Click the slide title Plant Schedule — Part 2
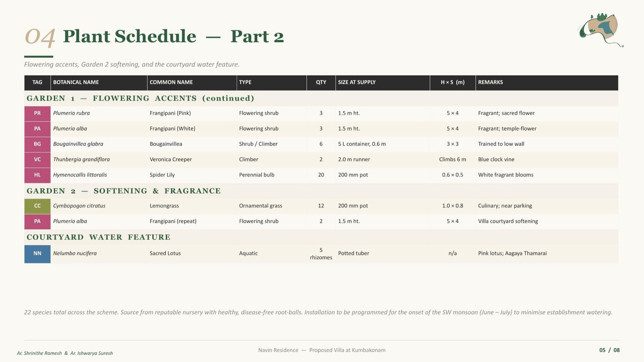The height and width of the screenshot is (362, 644). point(173,37)
